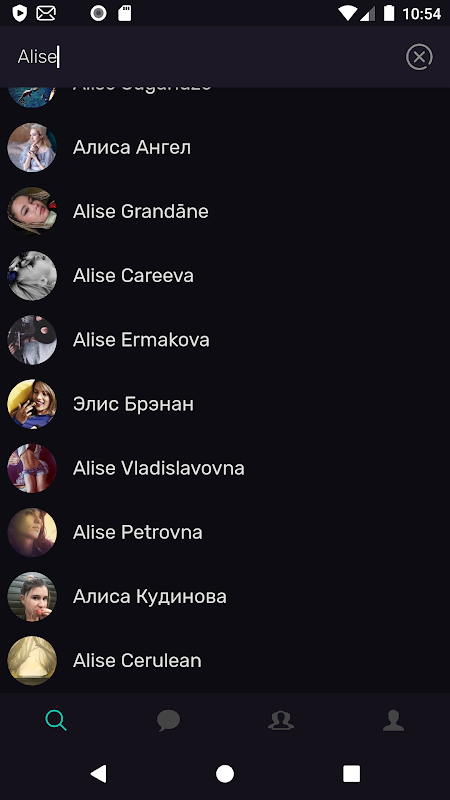Open Alise Ermakova's result entry
450x800 pixels.
click(225, 340)
